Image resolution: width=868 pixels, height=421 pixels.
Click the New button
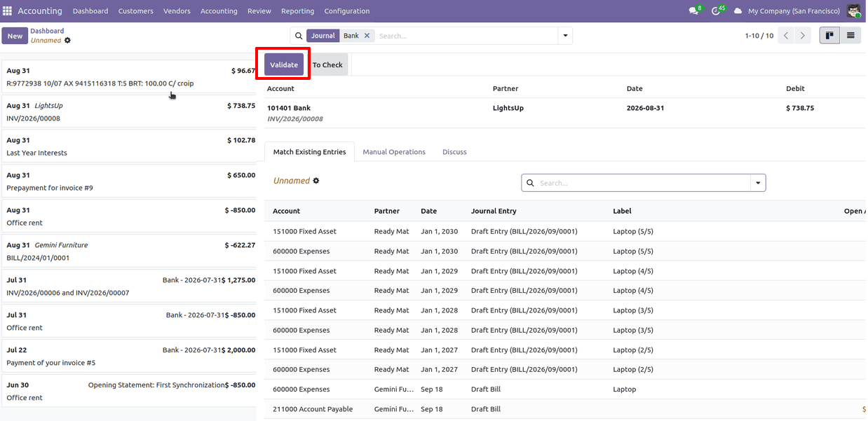tap(15, 36)
